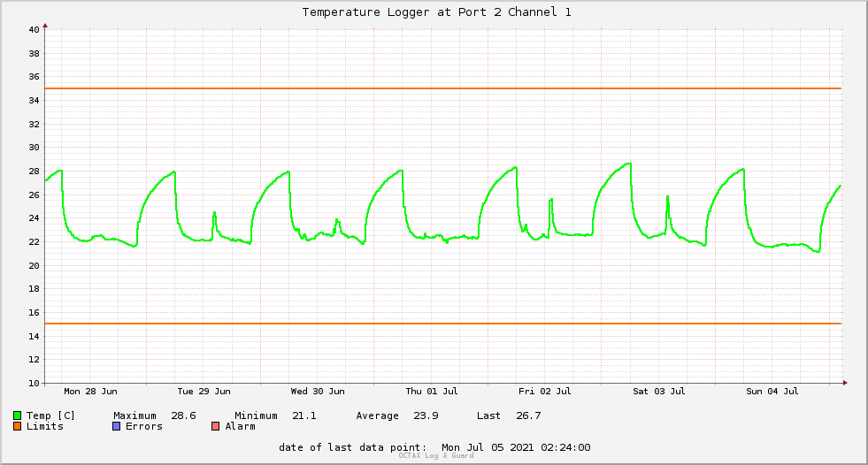Click the upper orange limit line at 35

pyautogui.click(x=443, y=88)
